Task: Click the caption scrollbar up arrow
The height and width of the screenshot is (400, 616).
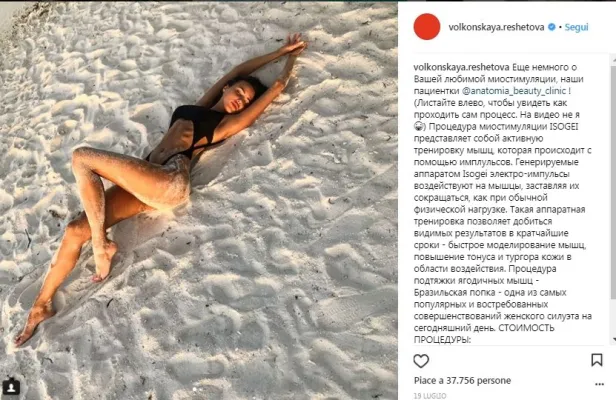Action: (x=614, y=60)
